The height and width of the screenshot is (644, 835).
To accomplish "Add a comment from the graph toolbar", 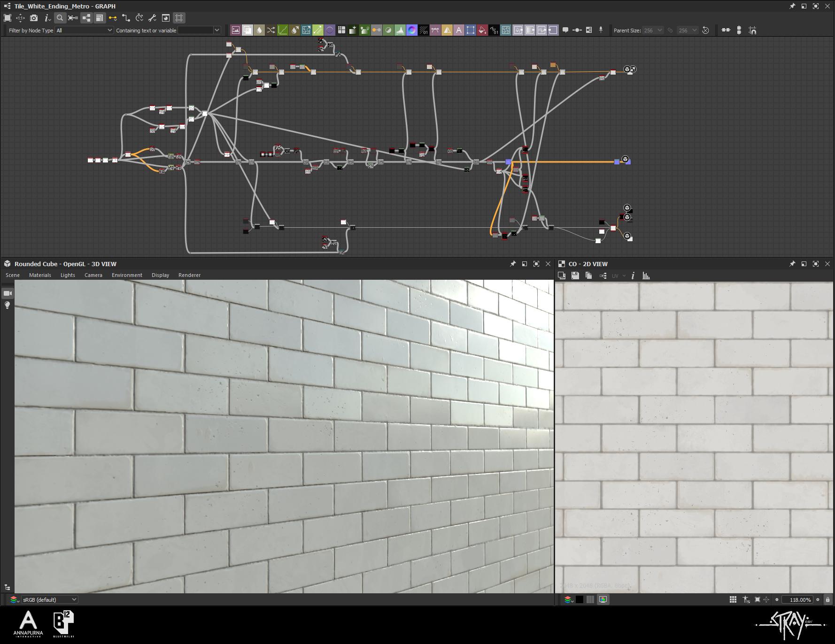I will 565,30.
